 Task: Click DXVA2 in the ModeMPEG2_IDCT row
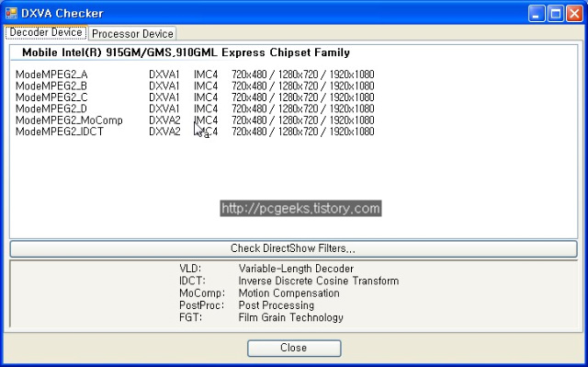click(164, 132)
